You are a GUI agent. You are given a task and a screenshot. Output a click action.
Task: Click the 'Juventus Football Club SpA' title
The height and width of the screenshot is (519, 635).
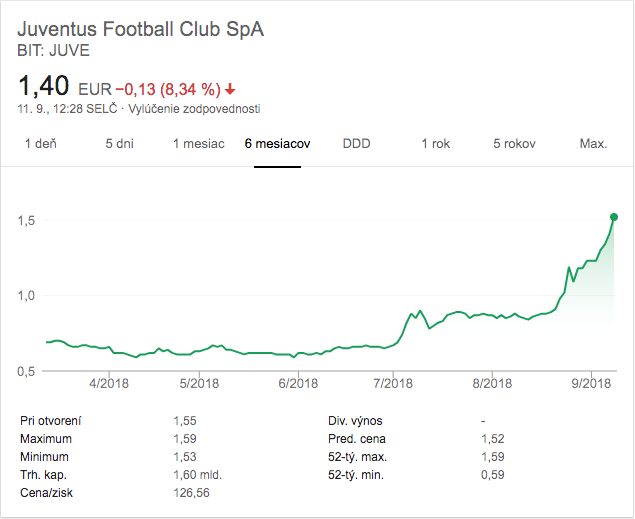pos(141,27)
